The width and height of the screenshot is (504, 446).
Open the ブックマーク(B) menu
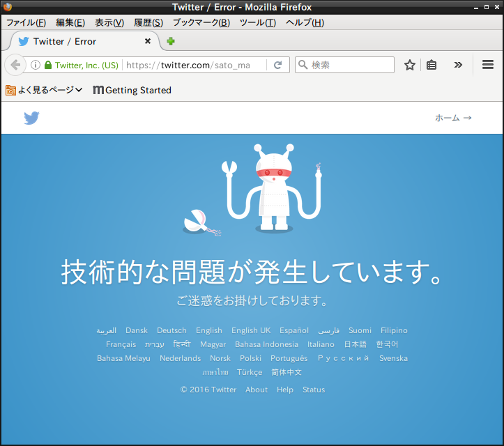pos(201,22)
